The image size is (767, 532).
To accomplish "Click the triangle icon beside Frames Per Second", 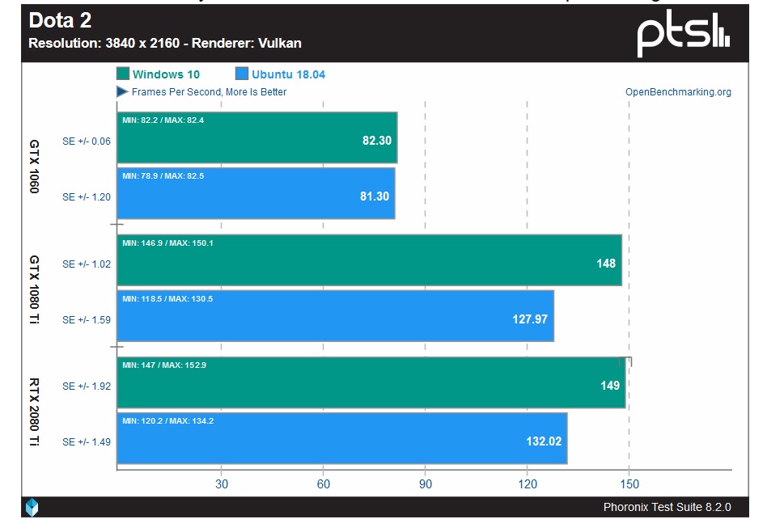I will (x=122, y=92).
